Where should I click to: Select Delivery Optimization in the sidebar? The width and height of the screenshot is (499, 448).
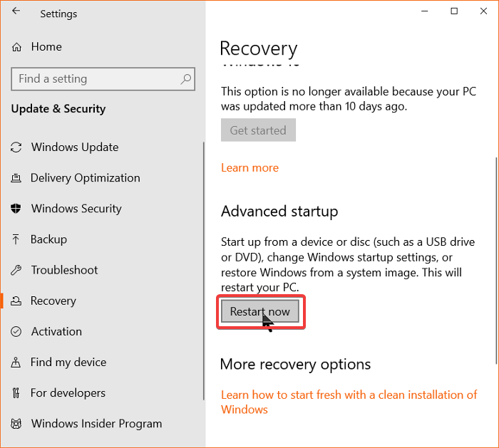point(86,178)
